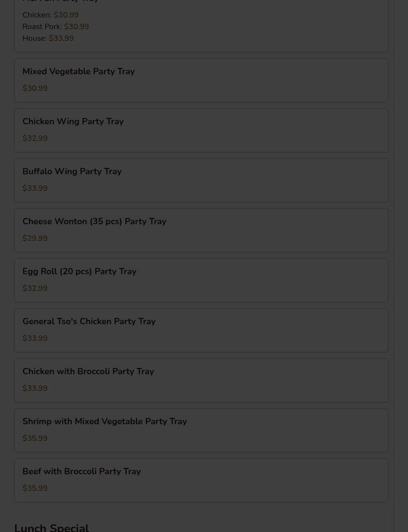
Task: Click the $32.99 Egg Roll tray price
Action: 35,288
